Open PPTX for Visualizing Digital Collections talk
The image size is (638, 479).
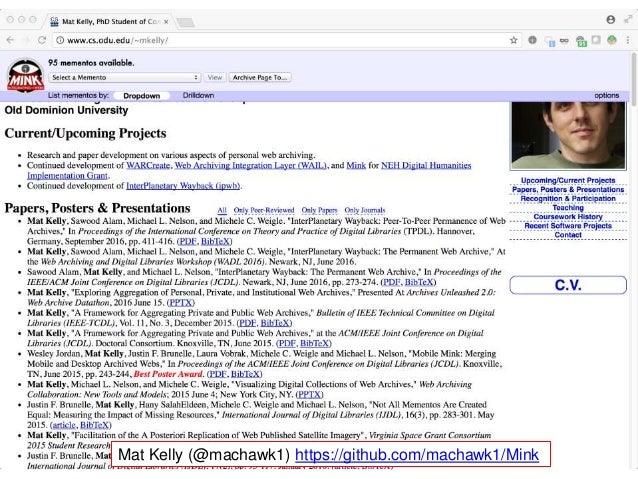[310, 394]
